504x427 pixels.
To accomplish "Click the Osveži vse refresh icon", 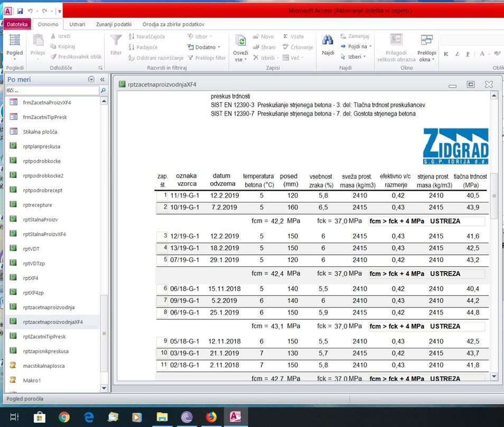I will 240,42.
